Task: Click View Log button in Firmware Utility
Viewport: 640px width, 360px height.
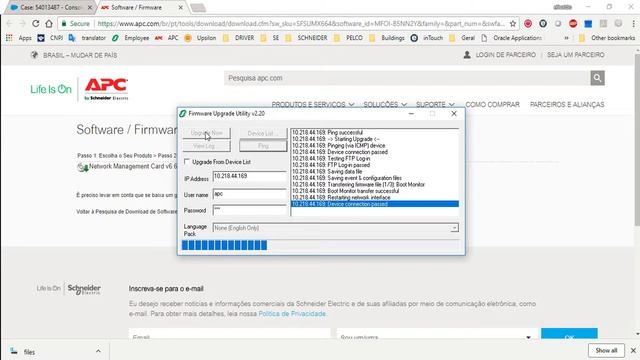Action: (207, 146)
